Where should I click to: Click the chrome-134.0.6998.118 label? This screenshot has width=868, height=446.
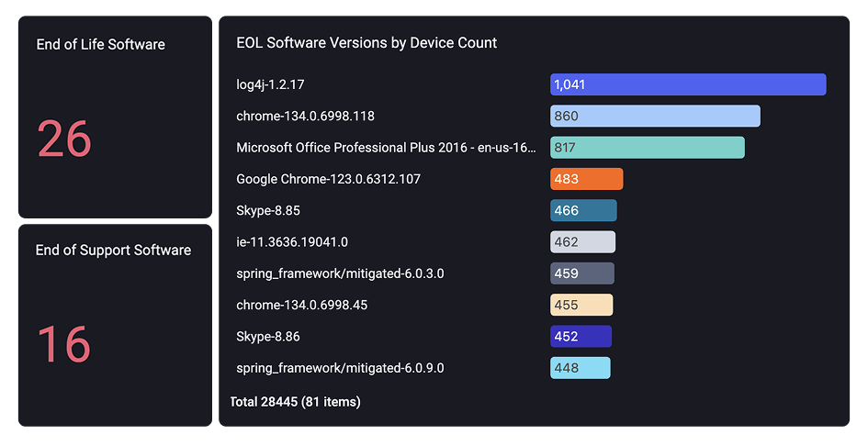coord(305,117)
